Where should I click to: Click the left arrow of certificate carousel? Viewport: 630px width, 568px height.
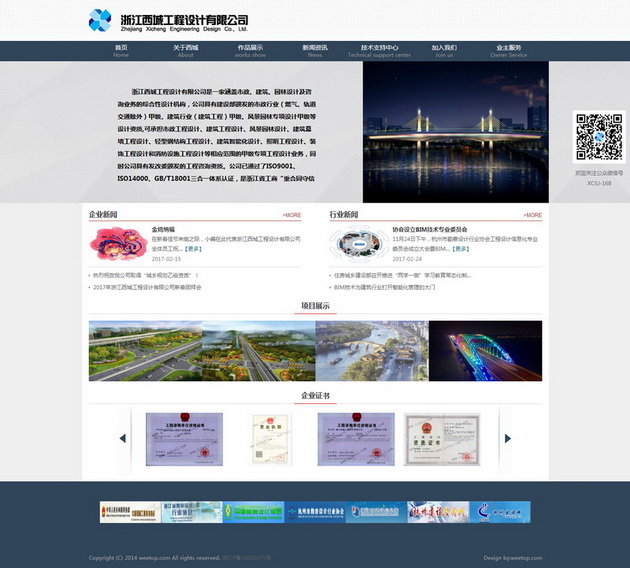123,438
